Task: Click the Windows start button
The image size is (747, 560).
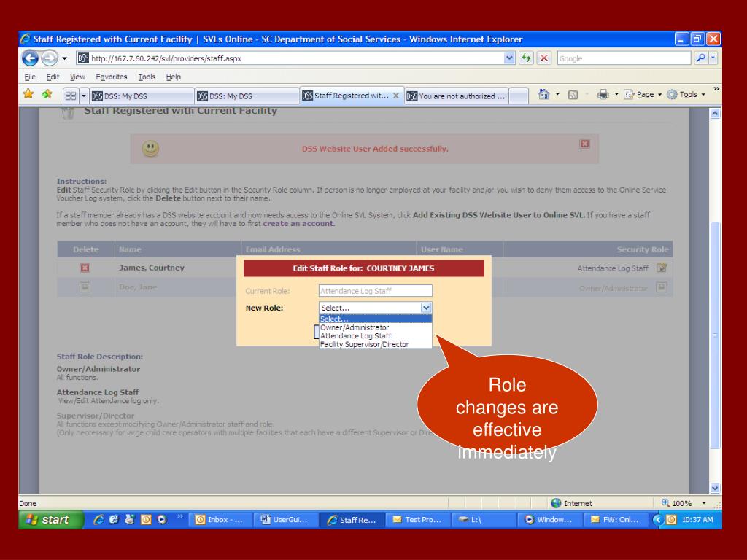Action: (x=50, y=519)
